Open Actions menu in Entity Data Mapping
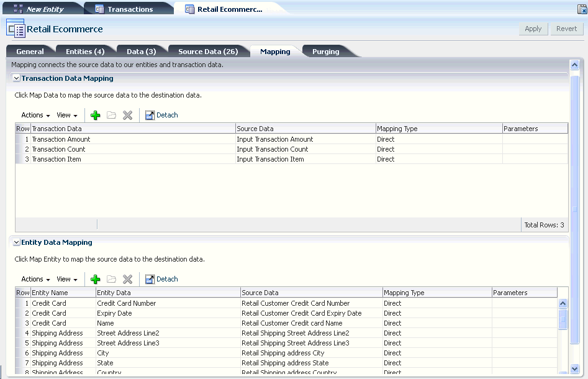The height and width of the screenshot is (379, 588). click(x=35, y=279)
